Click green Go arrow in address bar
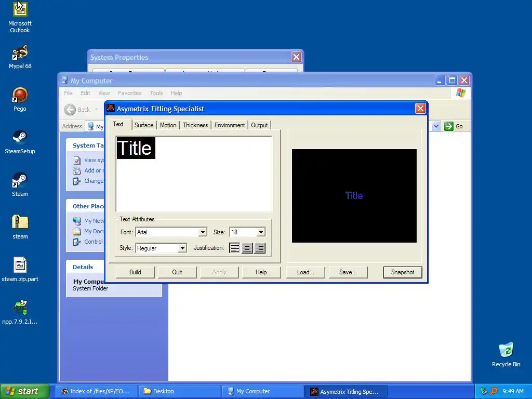The width and height of the screenshot is (532, 399). (449, 126)
